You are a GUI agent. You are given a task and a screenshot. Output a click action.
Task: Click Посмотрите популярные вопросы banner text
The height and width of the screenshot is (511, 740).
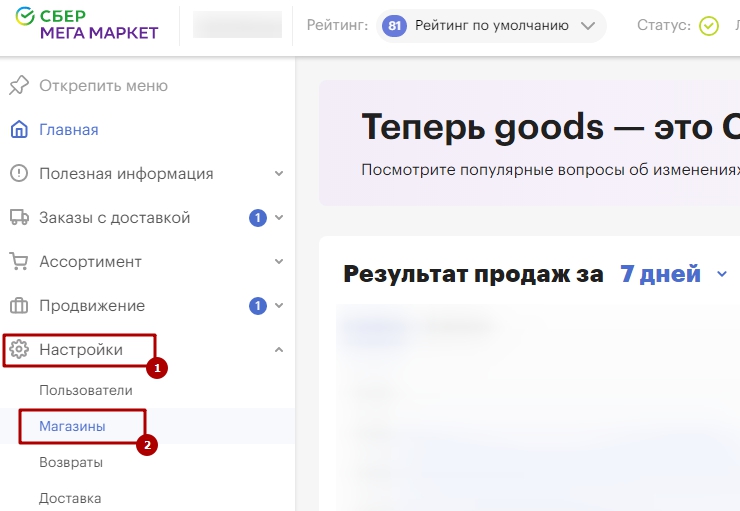[550, 169]
